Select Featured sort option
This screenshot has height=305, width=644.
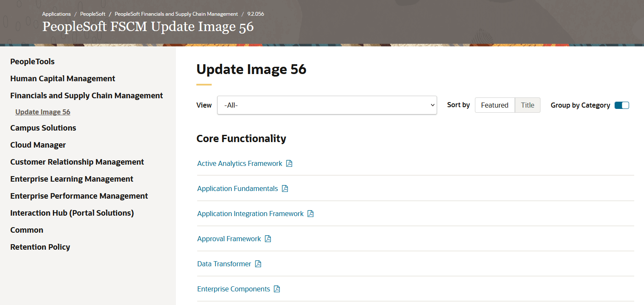[x=494, y=105]
